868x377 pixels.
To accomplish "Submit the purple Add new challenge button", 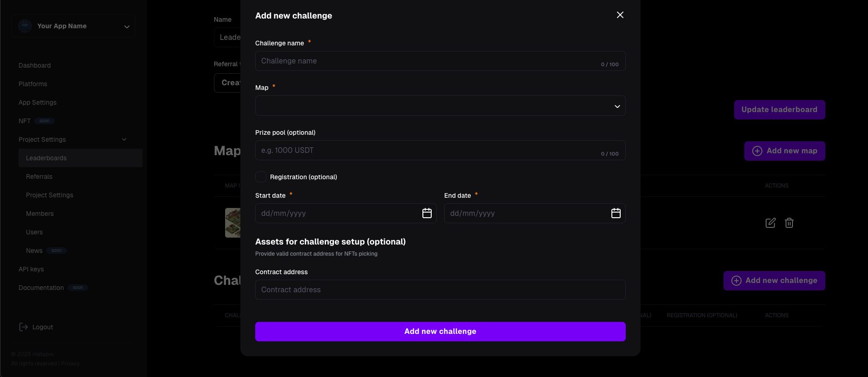I will (440, 332).
